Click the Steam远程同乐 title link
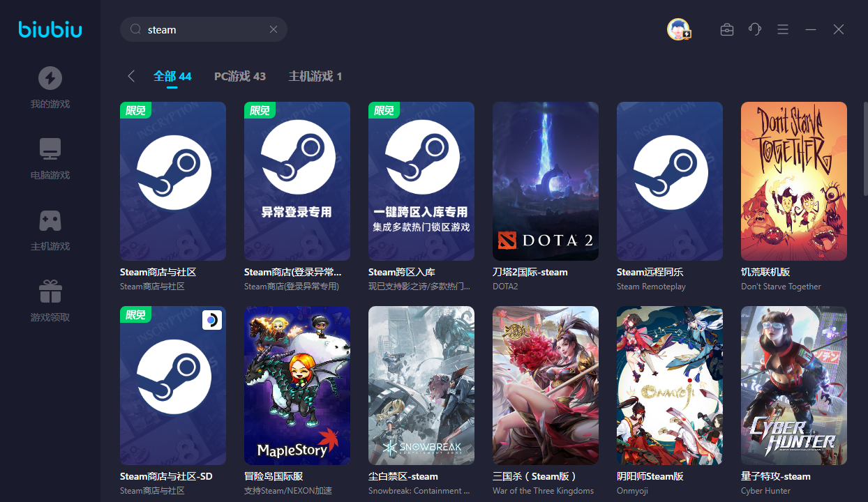This screenshot has width=868, height=502. pyautogui.click(x=650, y=272)
